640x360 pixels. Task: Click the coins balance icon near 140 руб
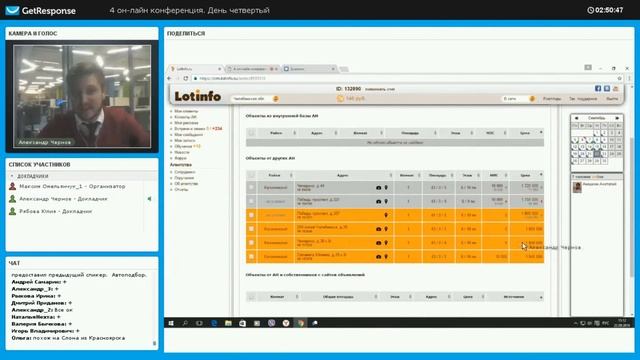point(340,98)
